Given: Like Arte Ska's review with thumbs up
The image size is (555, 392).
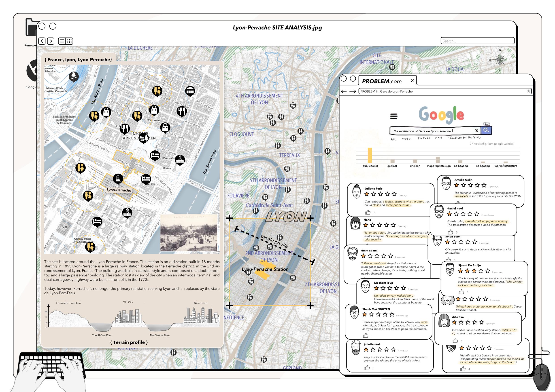Looking at the screenshot, I should pyautogui.click(x=455, y=341).
